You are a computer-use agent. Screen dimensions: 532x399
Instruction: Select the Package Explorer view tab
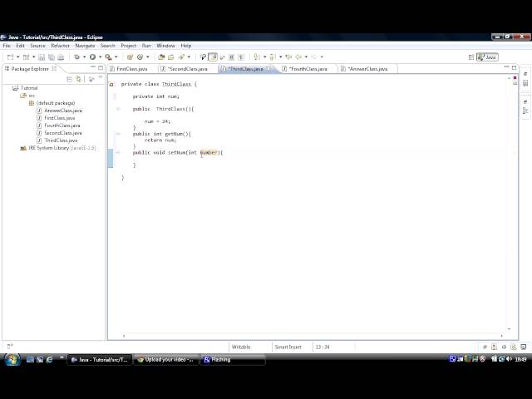tap(30, 69)
